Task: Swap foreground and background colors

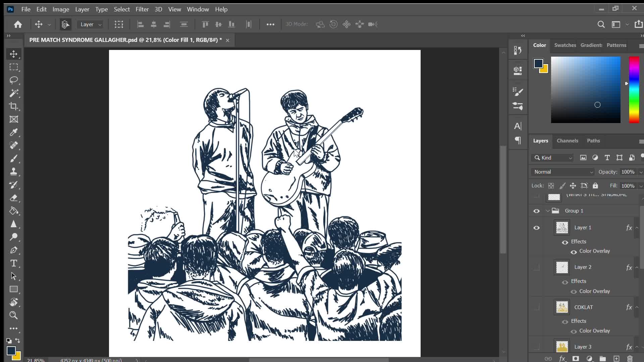Action: (x=18, y=341)
